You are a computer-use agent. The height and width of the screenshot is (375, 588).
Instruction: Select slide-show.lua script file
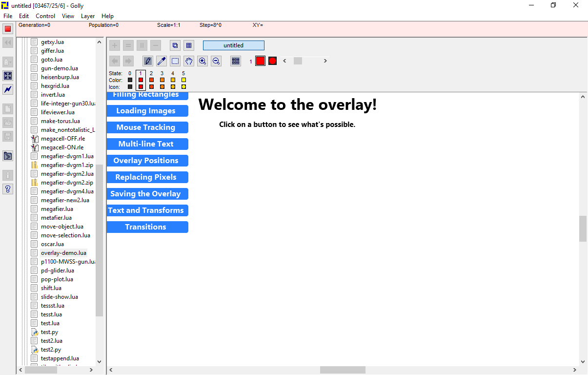59,297
